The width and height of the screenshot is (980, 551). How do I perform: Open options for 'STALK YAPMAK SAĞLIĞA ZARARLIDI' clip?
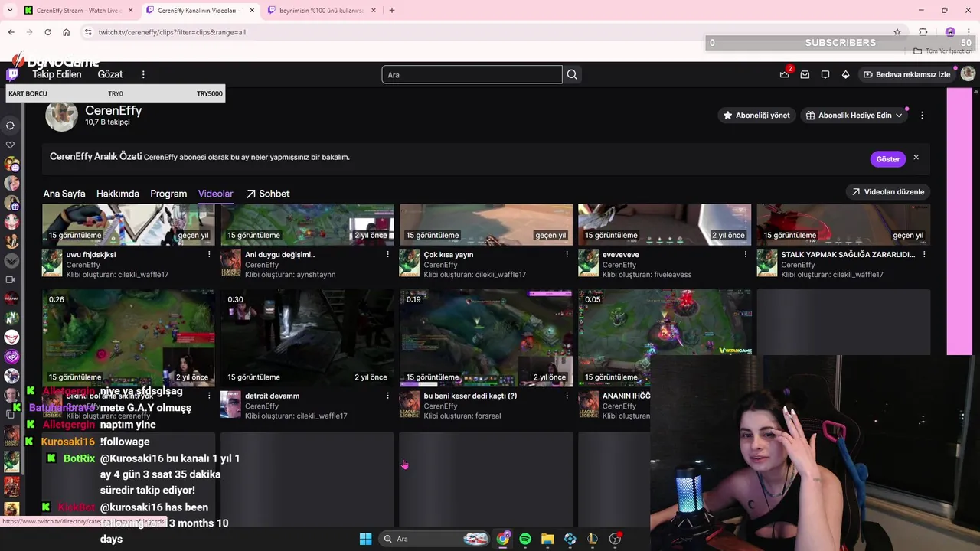924,255
